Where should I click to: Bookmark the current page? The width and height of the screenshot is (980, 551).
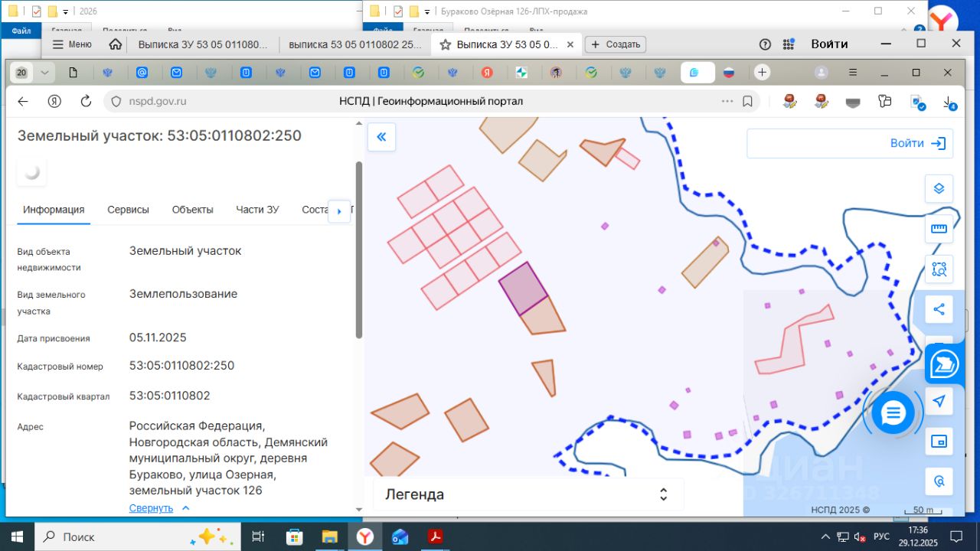coord(747,101)
